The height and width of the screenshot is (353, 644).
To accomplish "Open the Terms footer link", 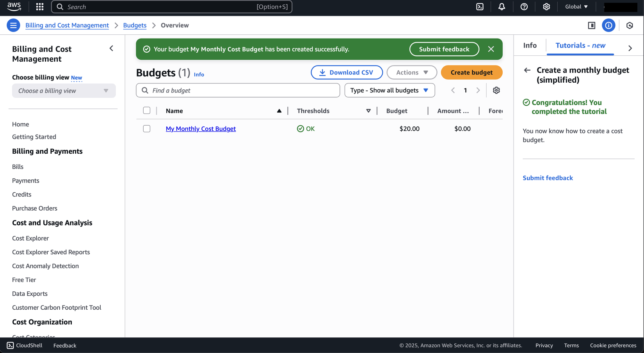I will (571, 346).
